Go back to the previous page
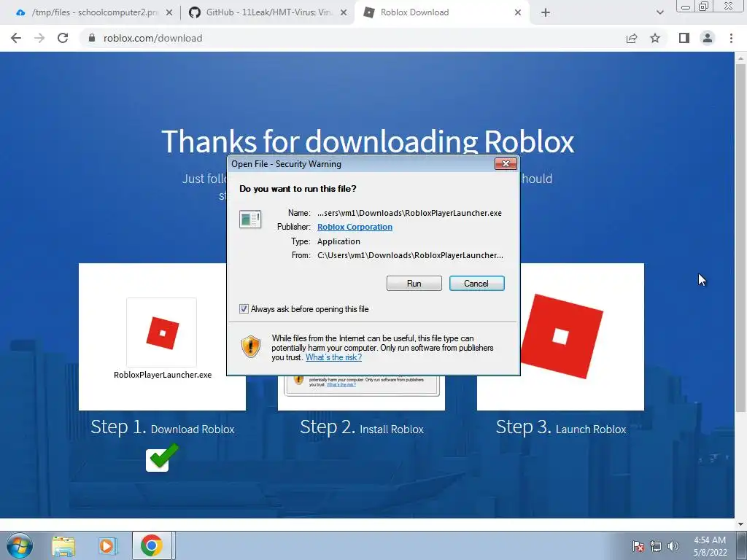Viewport: 747px width, 560px height. (x=16, y=38)
